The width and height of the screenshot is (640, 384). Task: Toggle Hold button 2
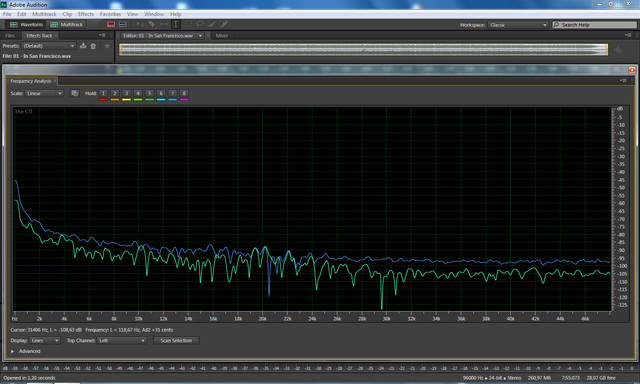click(x=115, y=93)
